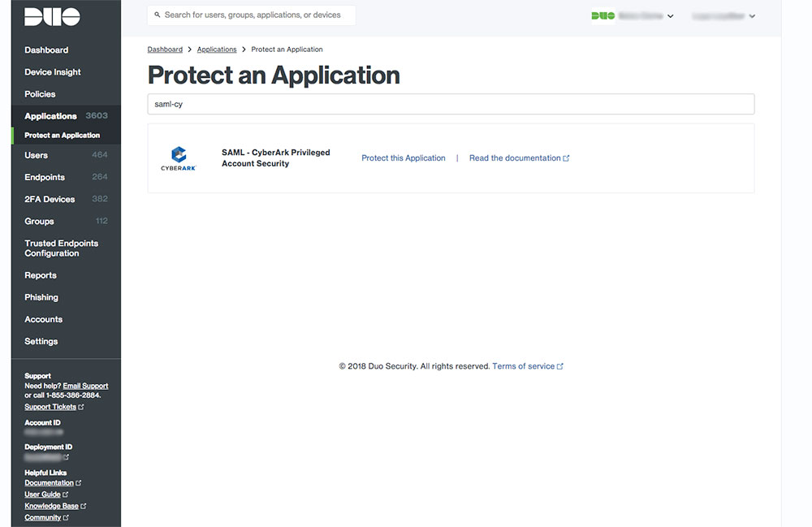Click the search magnifier icon in top bar
The image size is (812, 527).
[158, 15]
